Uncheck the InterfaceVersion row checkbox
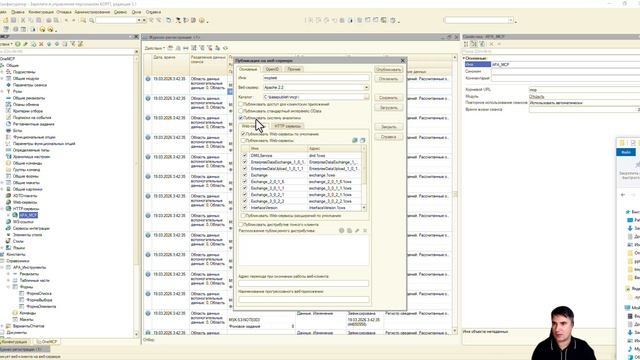This screenshot has height=360, width=640. [245, 208]
